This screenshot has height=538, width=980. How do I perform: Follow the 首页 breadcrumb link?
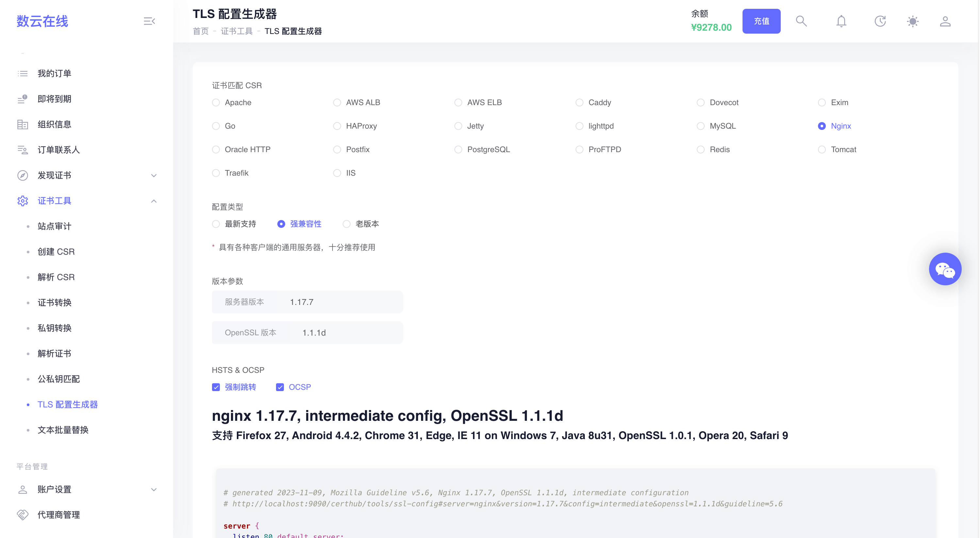pos(201,31)
